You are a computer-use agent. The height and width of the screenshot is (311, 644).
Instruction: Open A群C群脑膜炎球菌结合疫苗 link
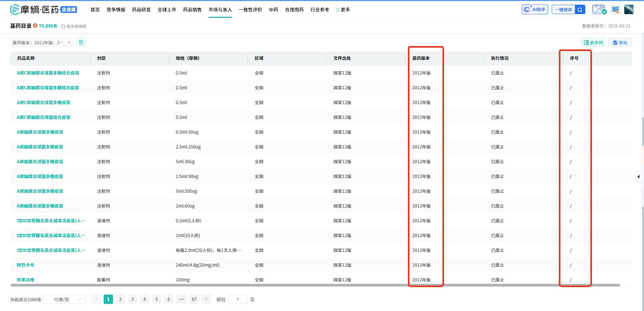(44, 117)
